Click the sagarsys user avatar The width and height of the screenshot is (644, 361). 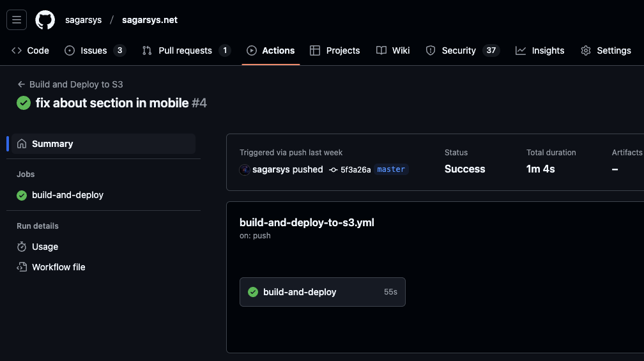(245, 170)
